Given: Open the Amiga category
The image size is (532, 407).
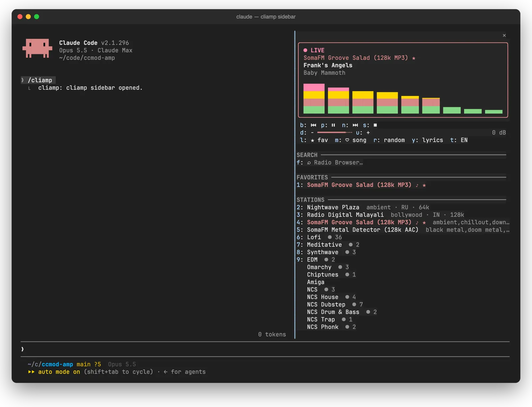Looking at the screenshot, I should pyautogui.click(x=316, y=282).
